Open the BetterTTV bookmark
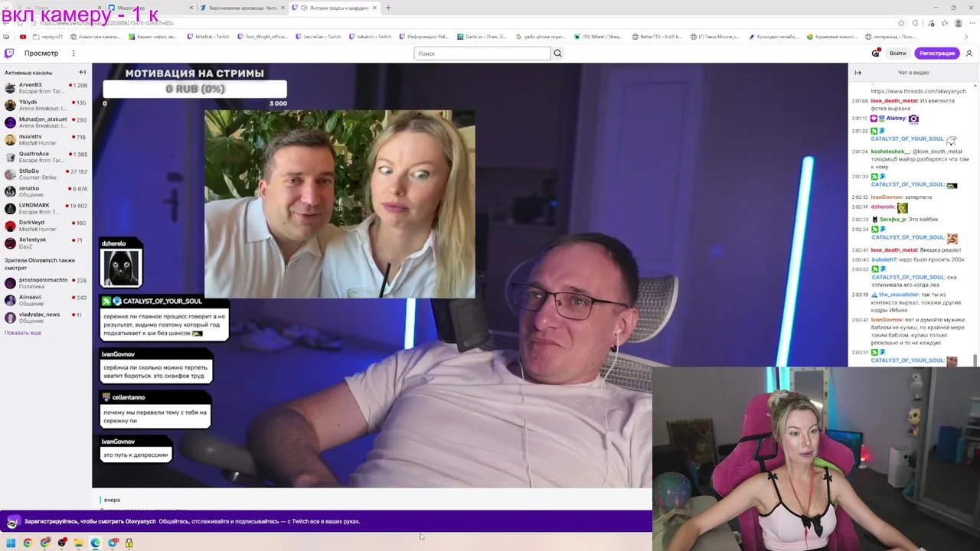The height and width of the screenshot is (551, 980). (658, 37)
